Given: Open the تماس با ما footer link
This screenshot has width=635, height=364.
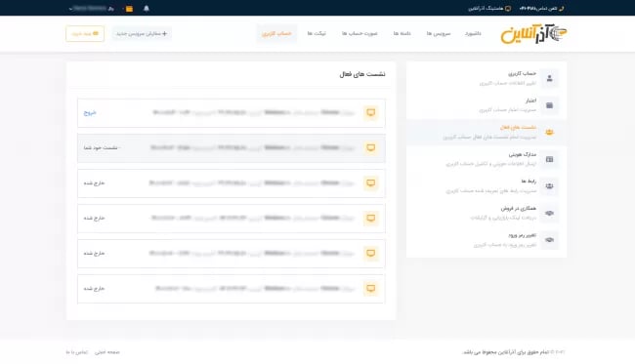Looking at the screenshot, I should click(x=77, y=352).
